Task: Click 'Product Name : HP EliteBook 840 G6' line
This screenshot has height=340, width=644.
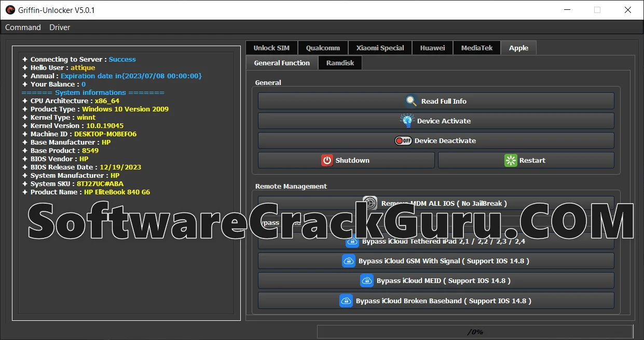Action: click(87, 192)
